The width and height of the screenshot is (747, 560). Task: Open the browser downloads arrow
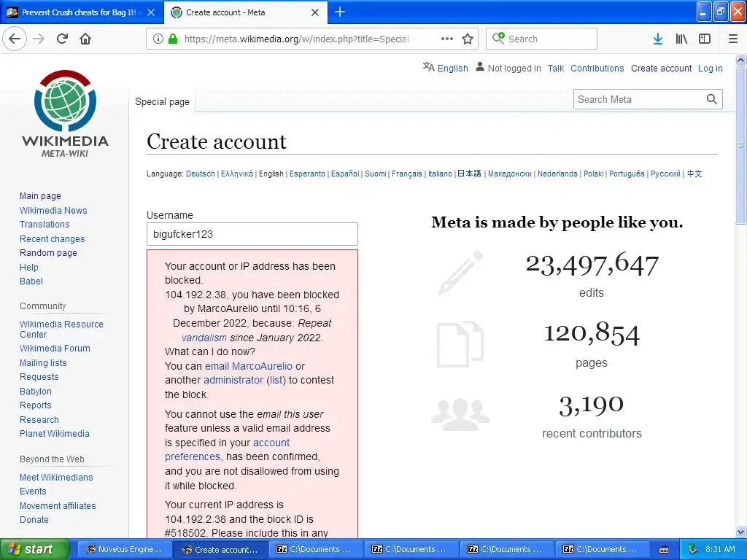[x=658, y=39]
